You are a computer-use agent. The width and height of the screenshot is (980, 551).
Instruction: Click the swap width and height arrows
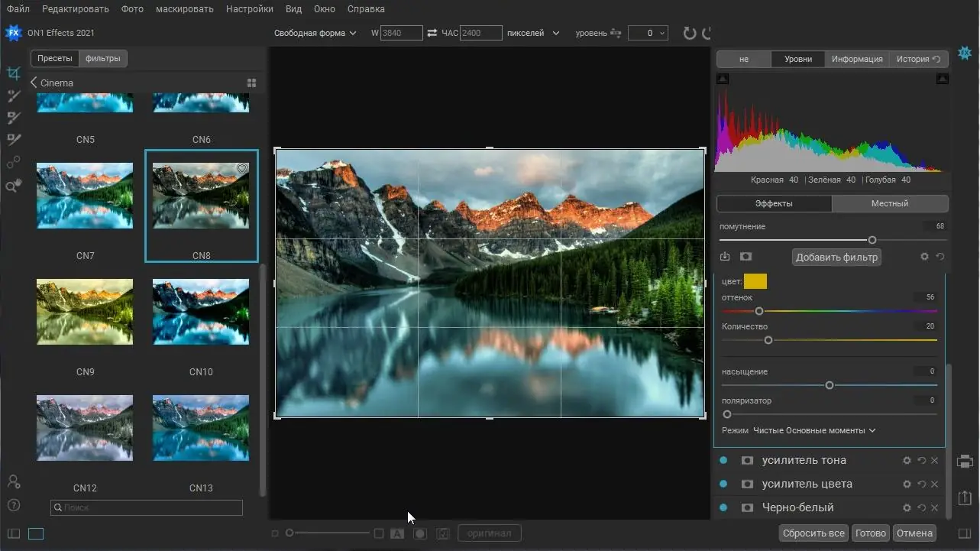(432, 33)
